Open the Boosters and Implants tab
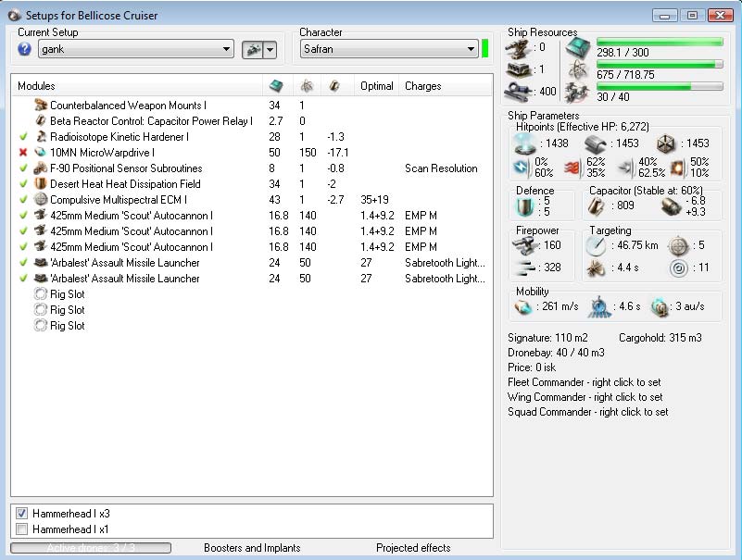 (x=252, y=548)
